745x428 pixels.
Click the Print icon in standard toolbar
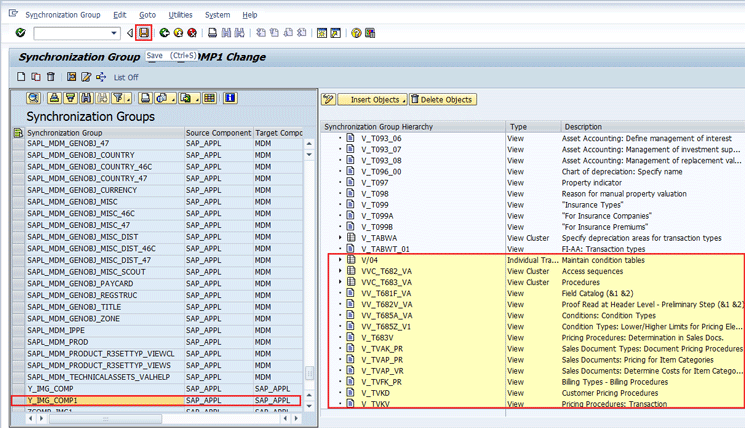click(213, 33)
